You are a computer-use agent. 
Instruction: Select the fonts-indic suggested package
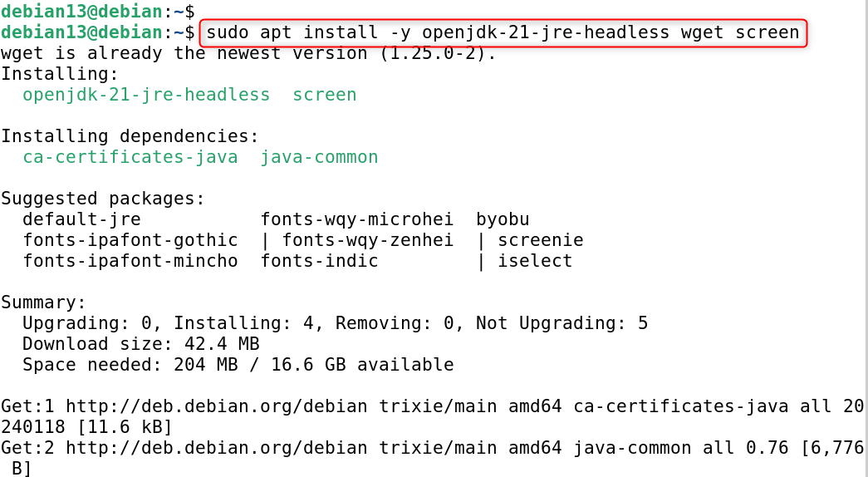pos(319,261)
